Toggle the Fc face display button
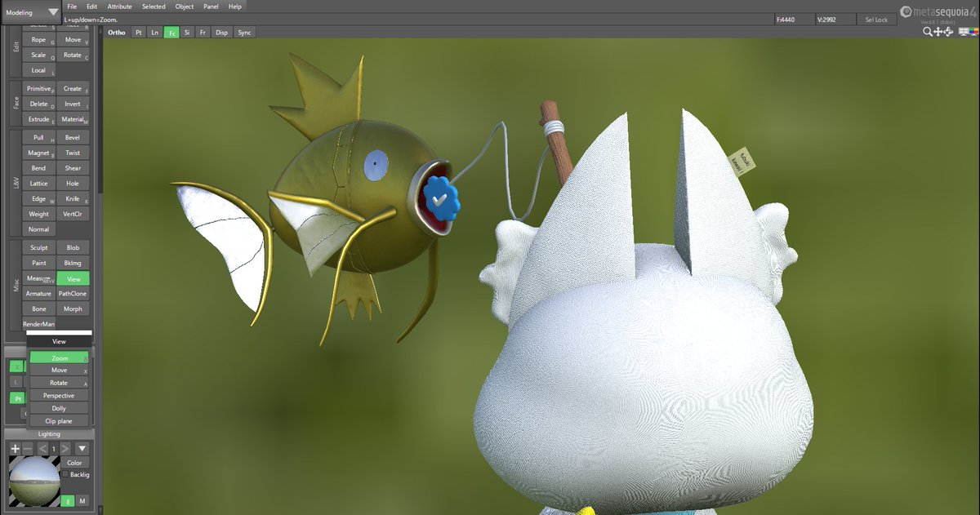The image size is (980, 515). point(171,33)
